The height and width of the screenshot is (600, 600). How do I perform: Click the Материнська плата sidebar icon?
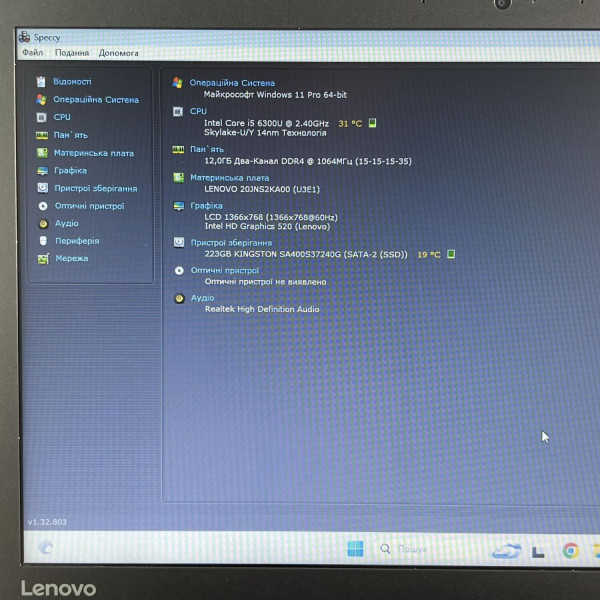point(42,153)
